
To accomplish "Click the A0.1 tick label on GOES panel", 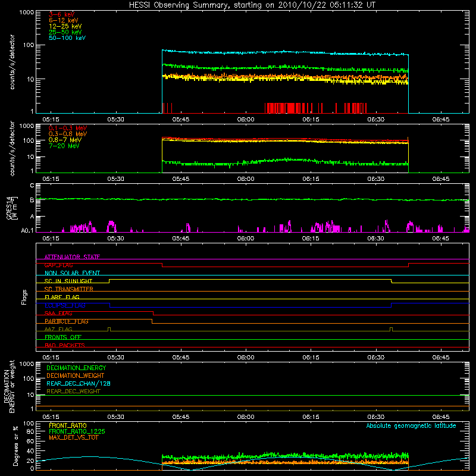I will click(27, 230).
